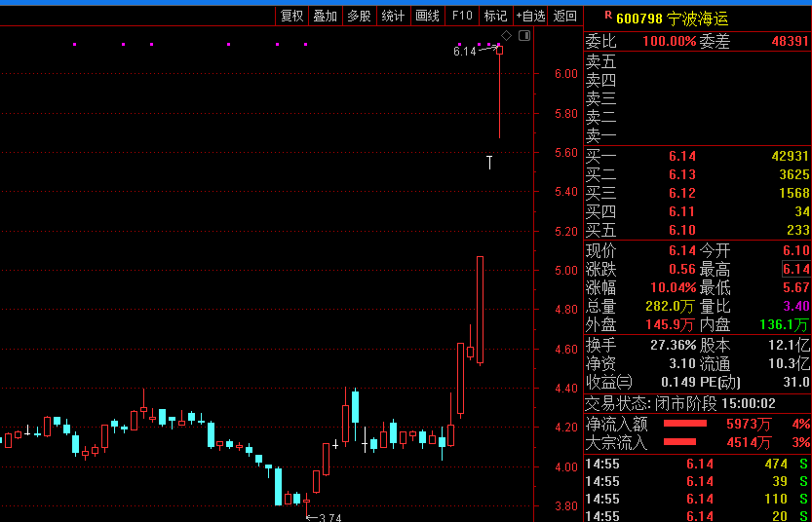
Task: Click the 6.14 latest candlestick
Action: (x=499, y=49)
